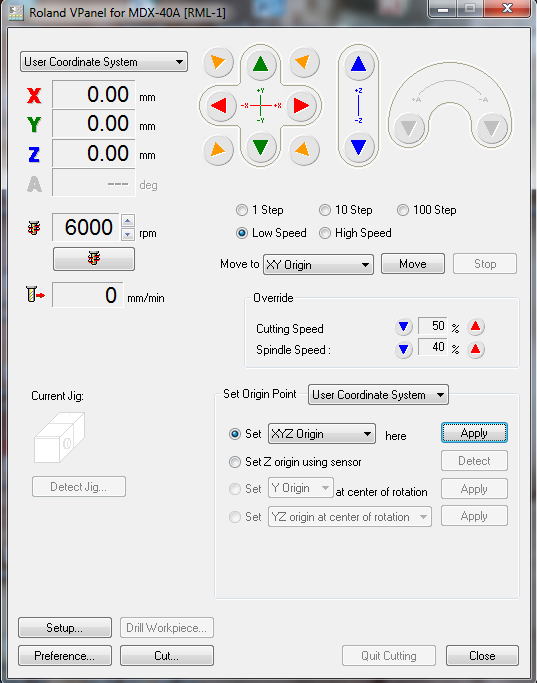Minimize the VPanel window

click(443, 9)
